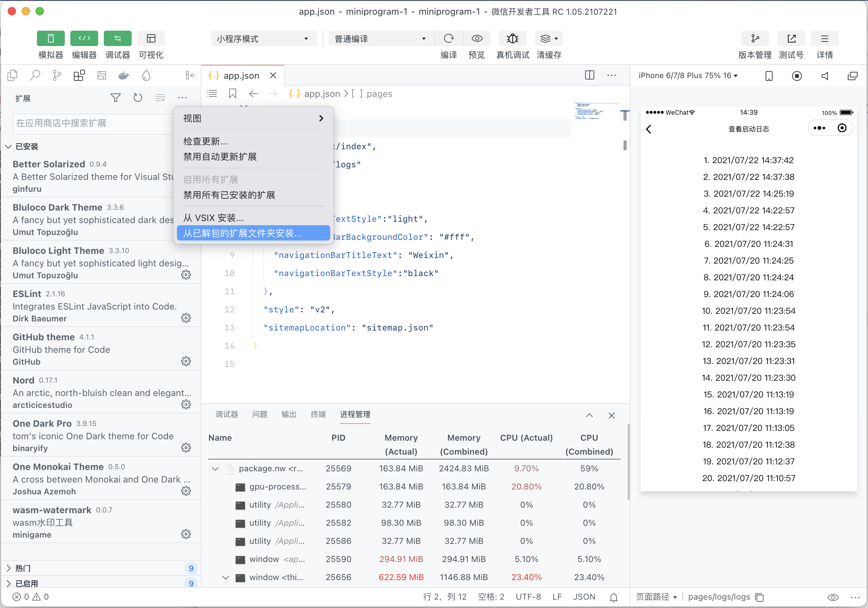Toggle the simulator panel button
Viewport: 868px width, 608px height.
[x=51, y=39]
